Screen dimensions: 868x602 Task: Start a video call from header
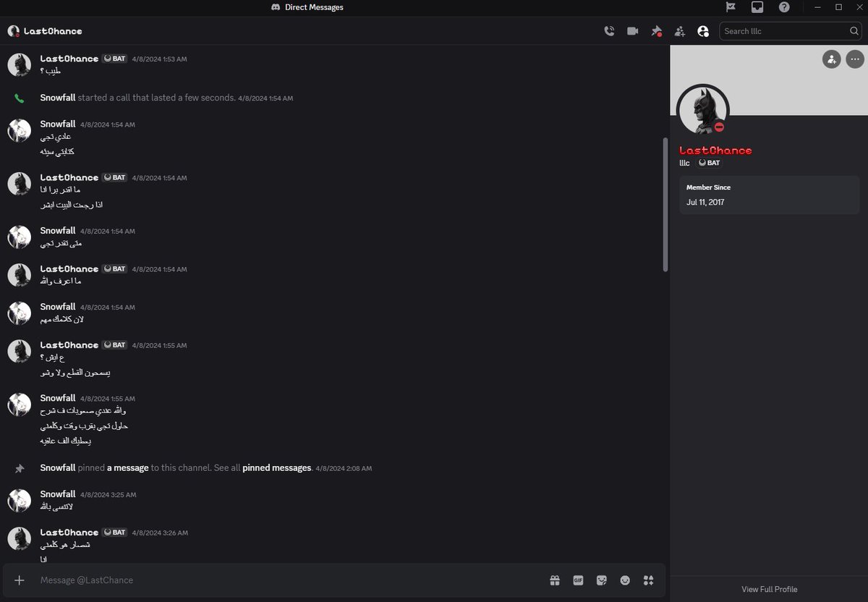coord(633,31)
